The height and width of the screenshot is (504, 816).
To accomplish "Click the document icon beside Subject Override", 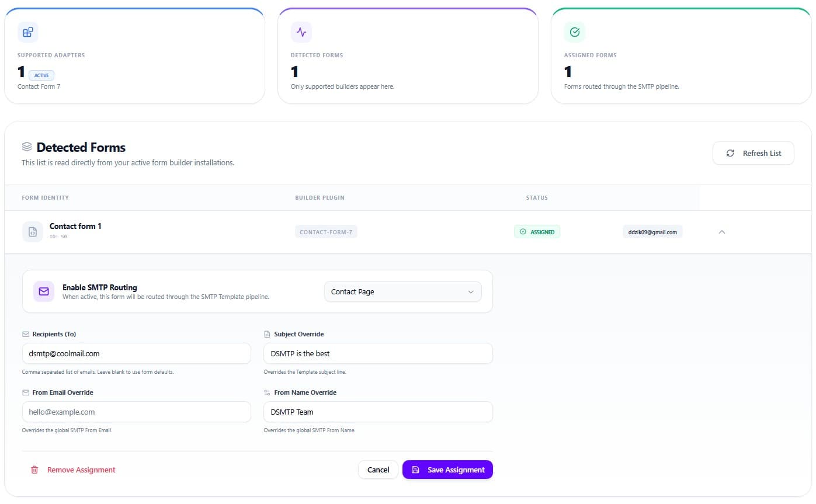I will click(x=268, y=334).
